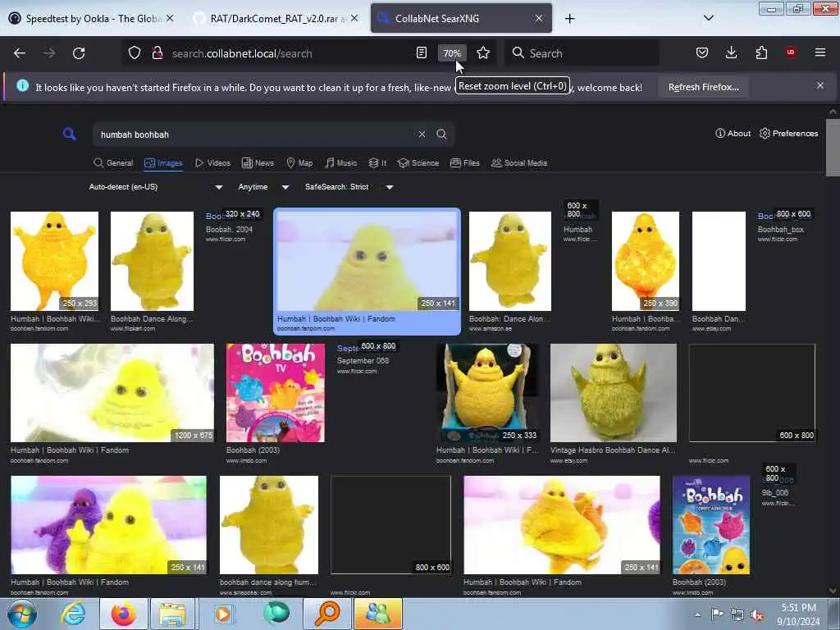Screen dimensions: 840x630
Task: Click muted volume tray icon
Action: tap(757, 615)
